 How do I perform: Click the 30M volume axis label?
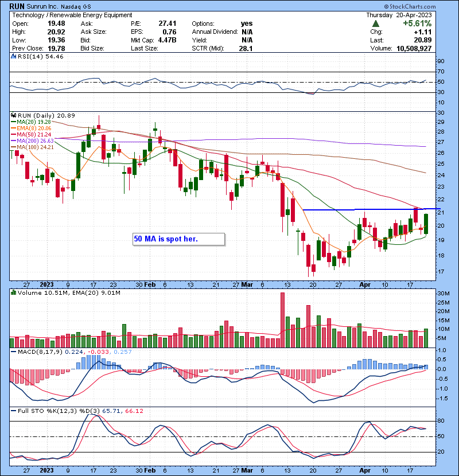[x=444, y=293]
